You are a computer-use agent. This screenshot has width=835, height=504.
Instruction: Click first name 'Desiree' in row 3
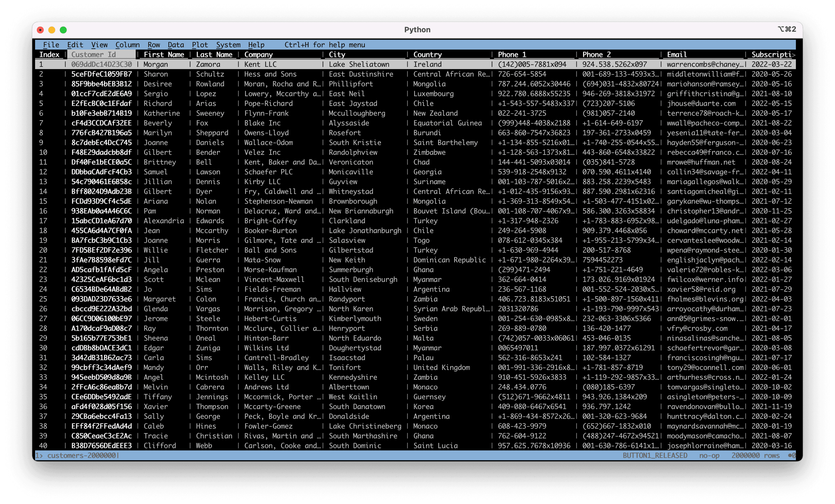pyautogui.click(x=158, y=84)
